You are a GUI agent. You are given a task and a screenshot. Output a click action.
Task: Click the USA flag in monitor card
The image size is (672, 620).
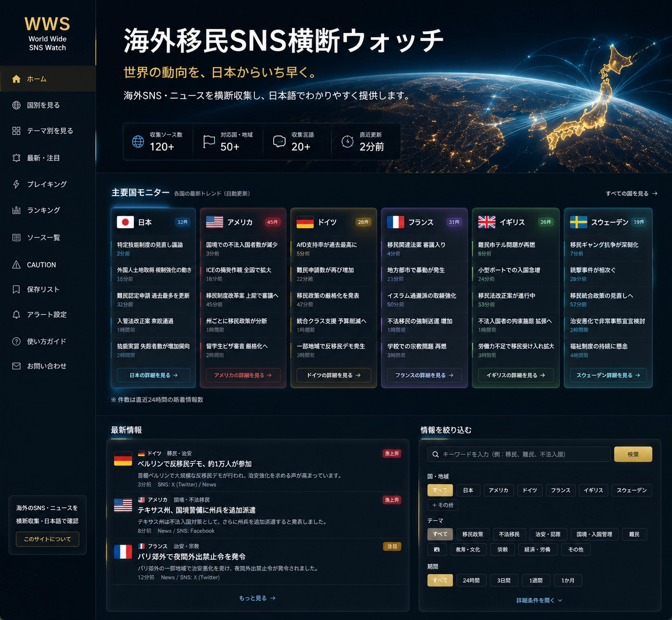pyautogui.click(x=215, y=222)
